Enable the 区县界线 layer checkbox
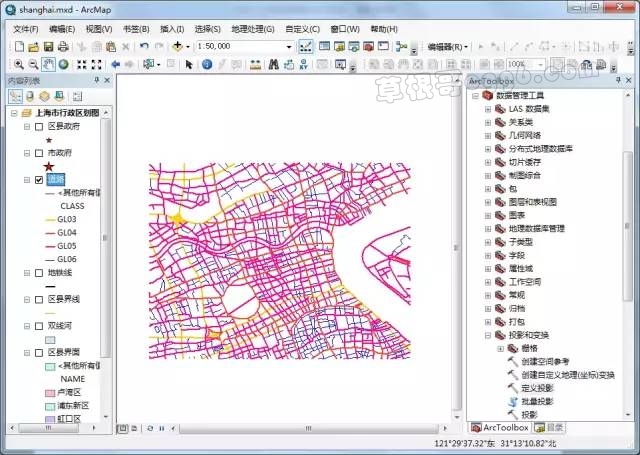Image resolution: width=640 pixels, height=455 pixels. (39, 300)
